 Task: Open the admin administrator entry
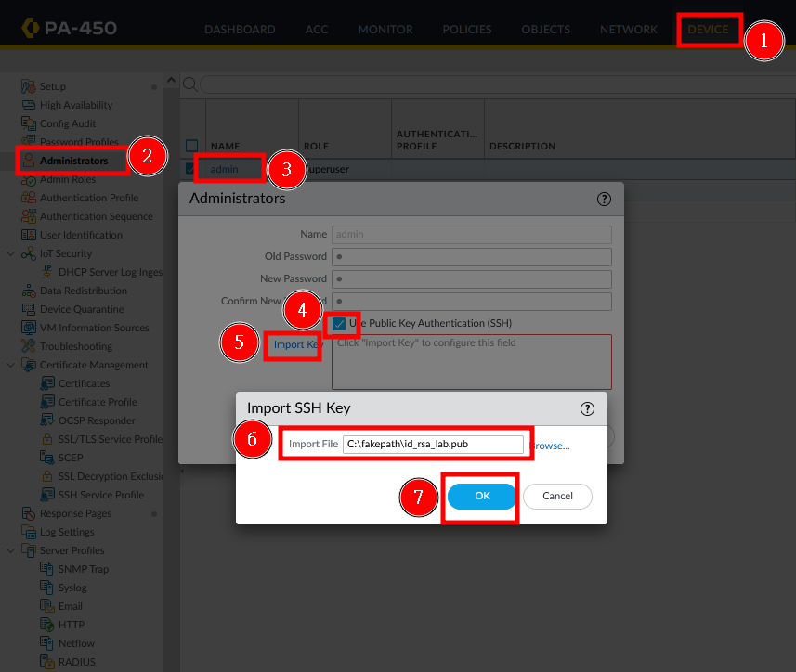225,169
